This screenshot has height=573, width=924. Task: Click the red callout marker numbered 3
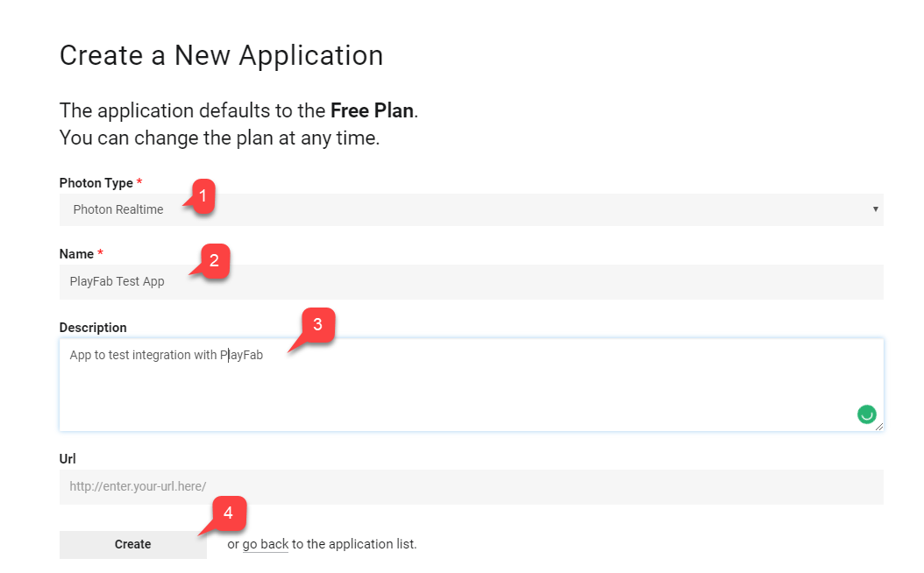coord(317,325)
